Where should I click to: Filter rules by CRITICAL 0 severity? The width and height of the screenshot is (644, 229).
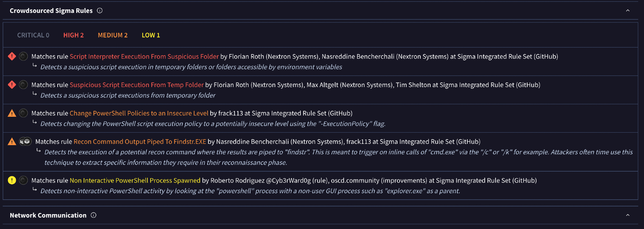(33, 35)
